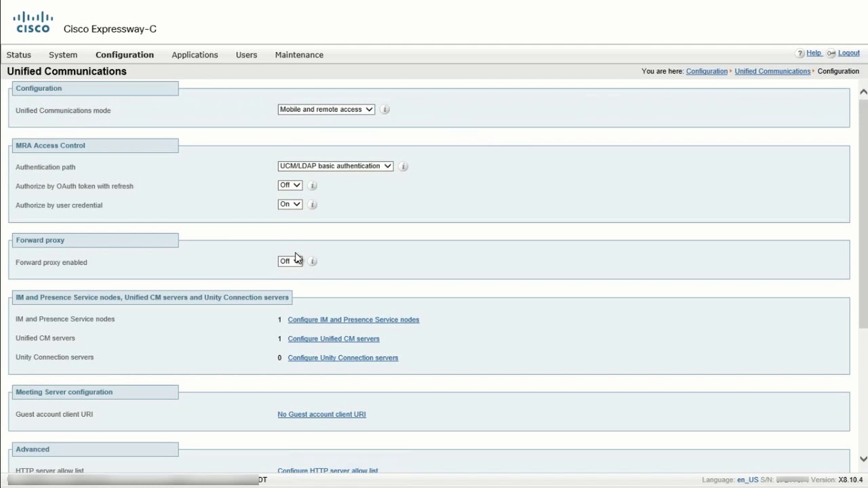Open Authorize by OAuth token dropdown
Viewport: 868px width, 488px height.
point(290,185)
